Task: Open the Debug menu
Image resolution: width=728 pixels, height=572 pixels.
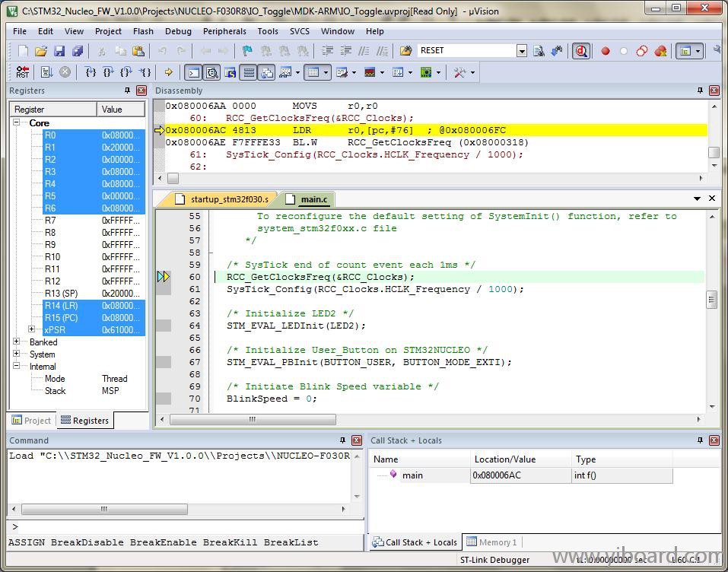Action: (178, 31)
